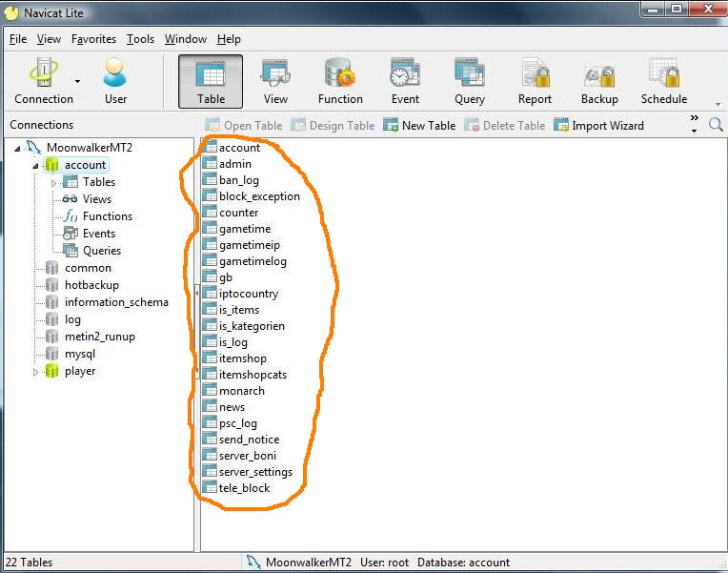Select the server_settings table
This screenshot has width=728, height=573.
(x=248, y=472)
